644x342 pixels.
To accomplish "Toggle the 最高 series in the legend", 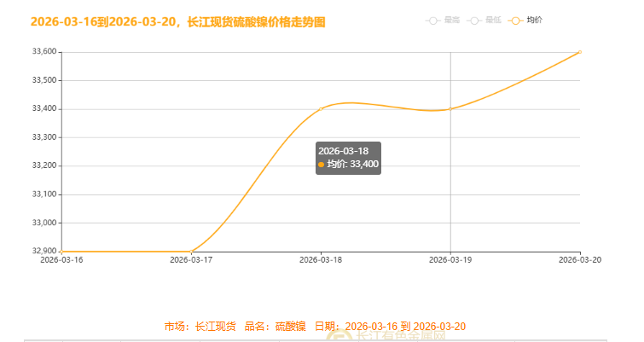I will (x=443, y=20).
